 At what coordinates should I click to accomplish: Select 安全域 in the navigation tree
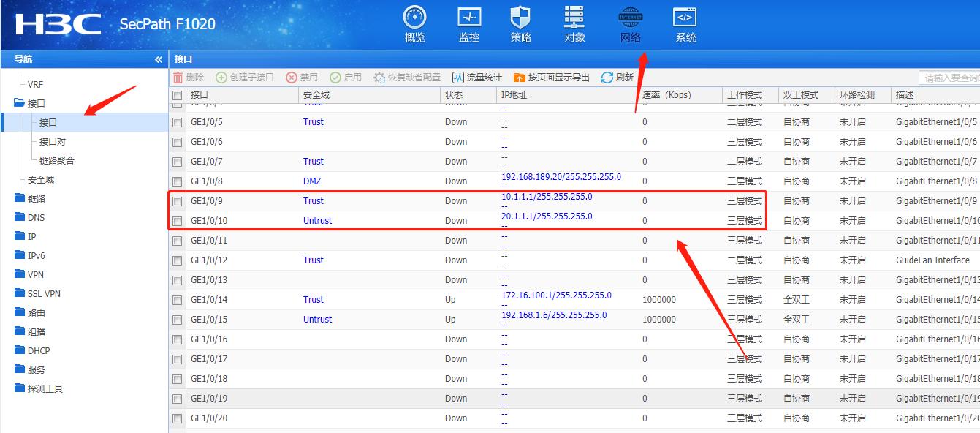click(x=41, y=179)
